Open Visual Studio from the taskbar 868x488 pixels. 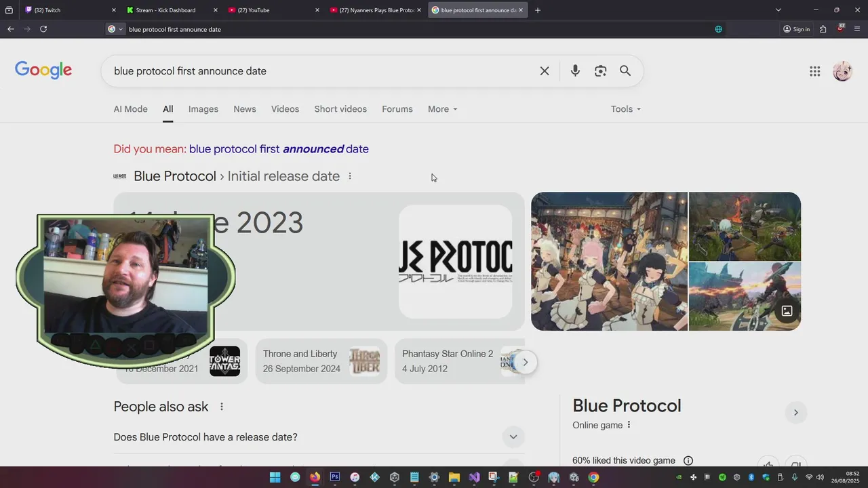474,477
